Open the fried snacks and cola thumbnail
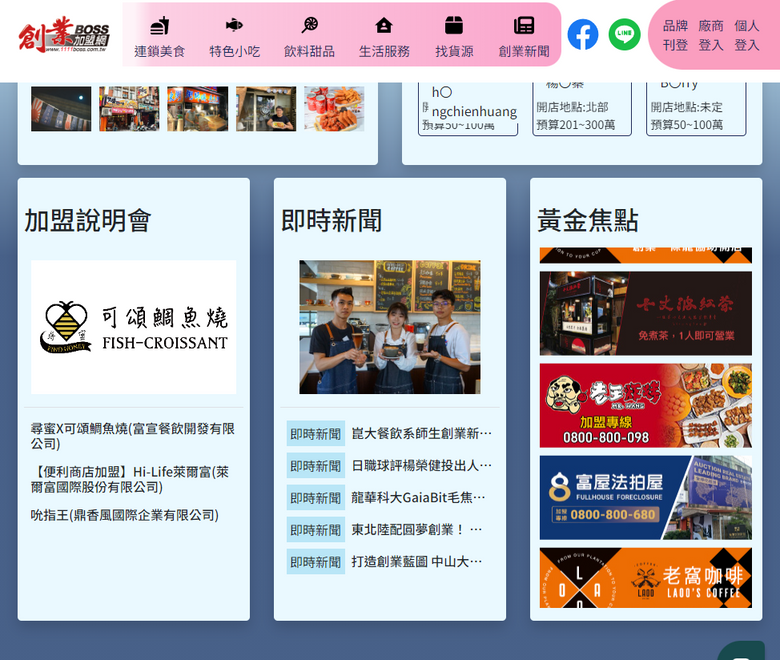The height and width of the screenshot is (660, 780). coord(334,109)
